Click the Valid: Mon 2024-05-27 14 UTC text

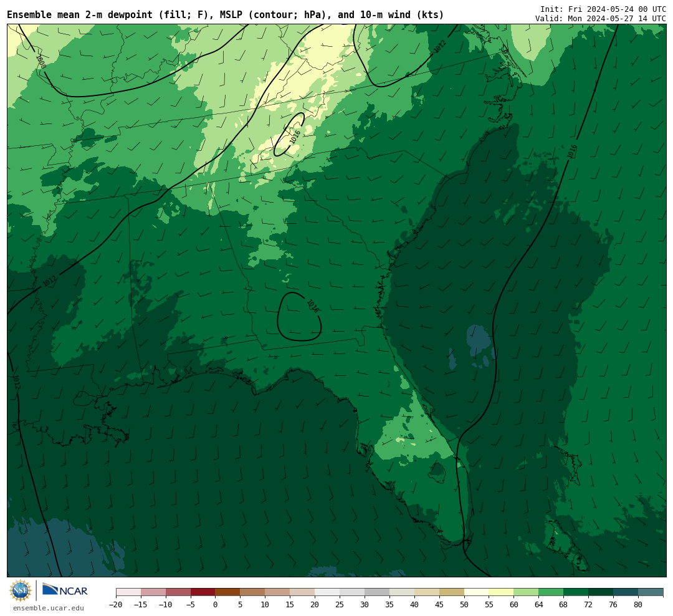[601, 19]
